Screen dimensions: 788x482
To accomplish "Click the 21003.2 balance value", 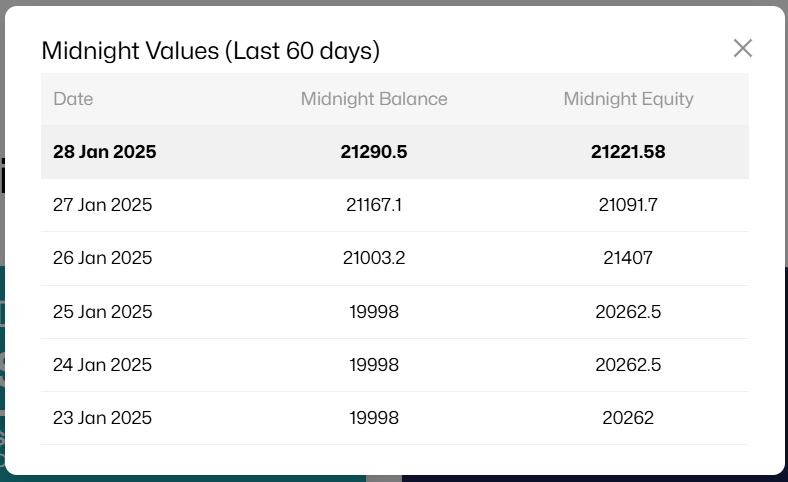I will click(374, 258).
